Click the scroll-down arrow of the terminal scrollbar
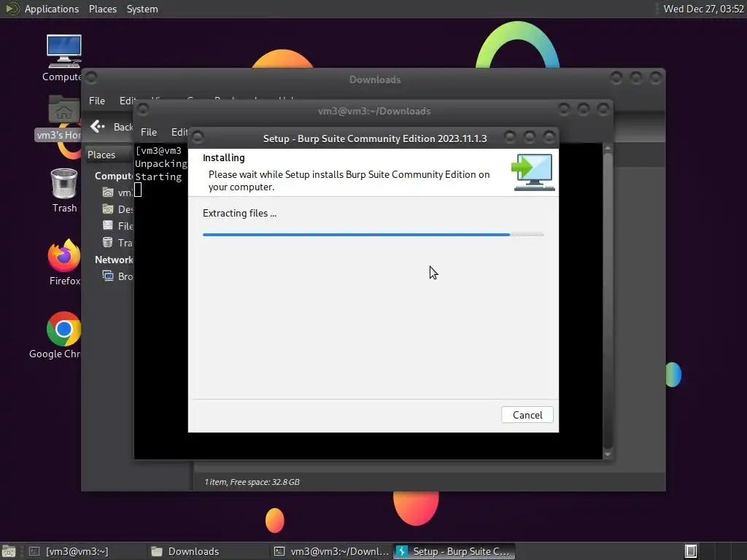 (608, 454)
